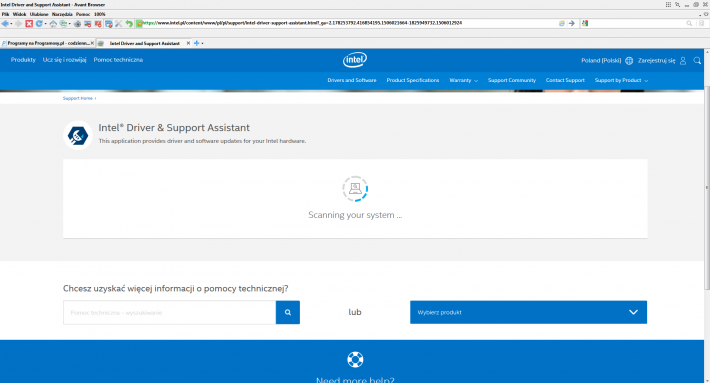Click the Driver & Support Assistant badge icon
710x383 pixels.
[x=78, y=135]
